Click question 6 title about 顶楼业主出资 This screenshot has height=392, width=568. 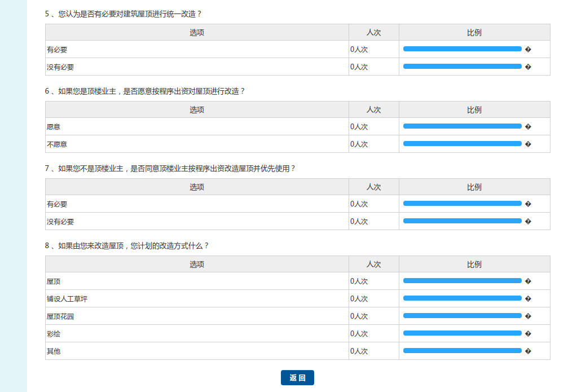tap(145, 91)
